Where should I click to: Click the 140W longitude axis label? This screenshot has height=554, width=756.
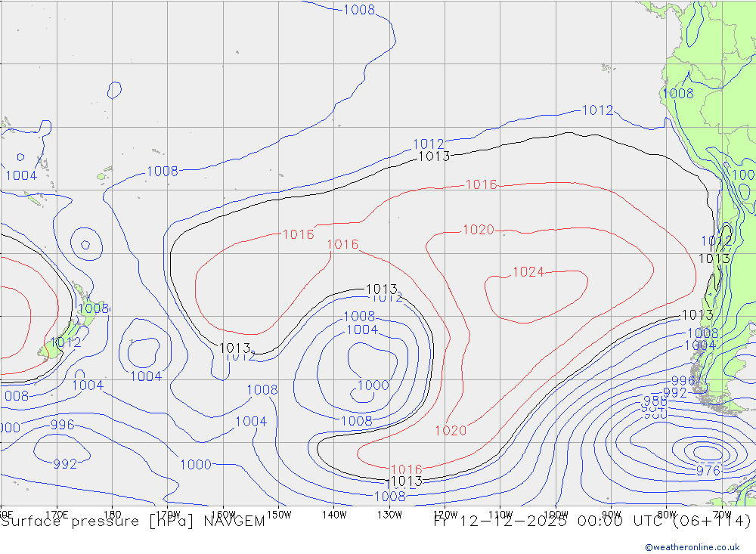coord(334,515)
